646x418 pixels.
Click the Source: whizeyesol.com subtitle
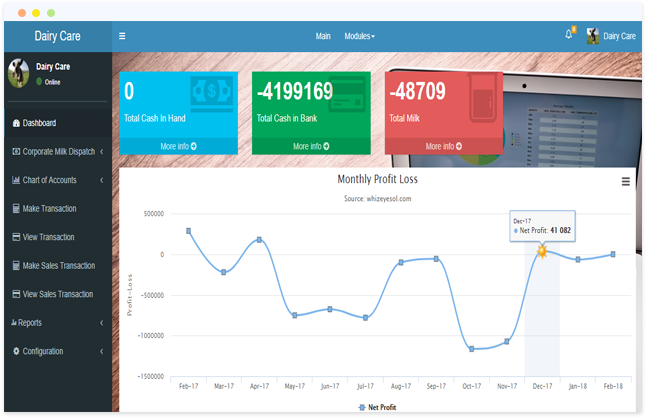tap(377, 198)
